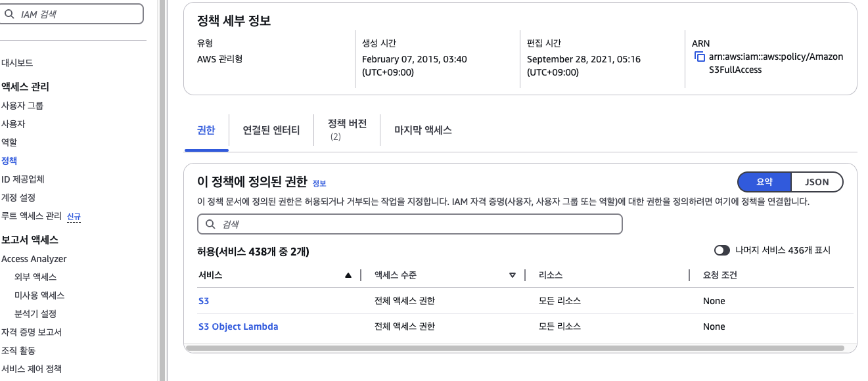Click 전체 액세스 권한 in the S3 row
Screen dimensions: 868x381
pos(404,301)
